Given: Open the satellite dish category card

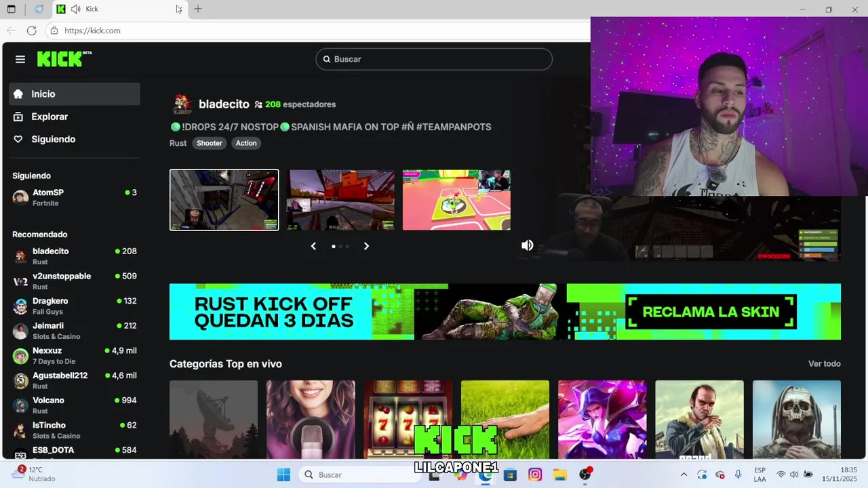Looking at the screenshot, I should [x=214, y=420].
